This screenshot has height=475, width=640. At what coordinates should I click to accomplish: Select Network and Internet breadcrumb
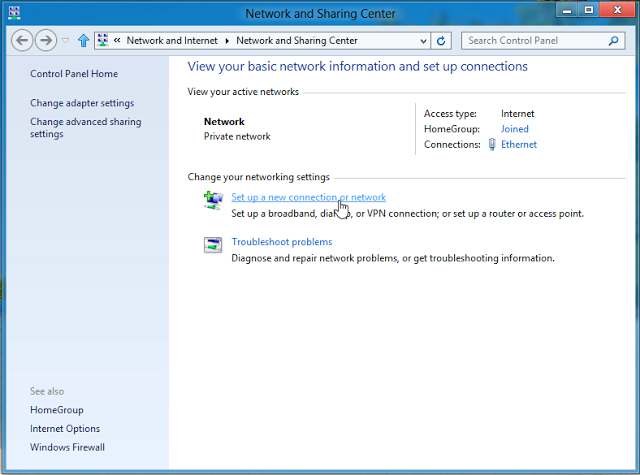pyautogui.click(x=172, y=40)
